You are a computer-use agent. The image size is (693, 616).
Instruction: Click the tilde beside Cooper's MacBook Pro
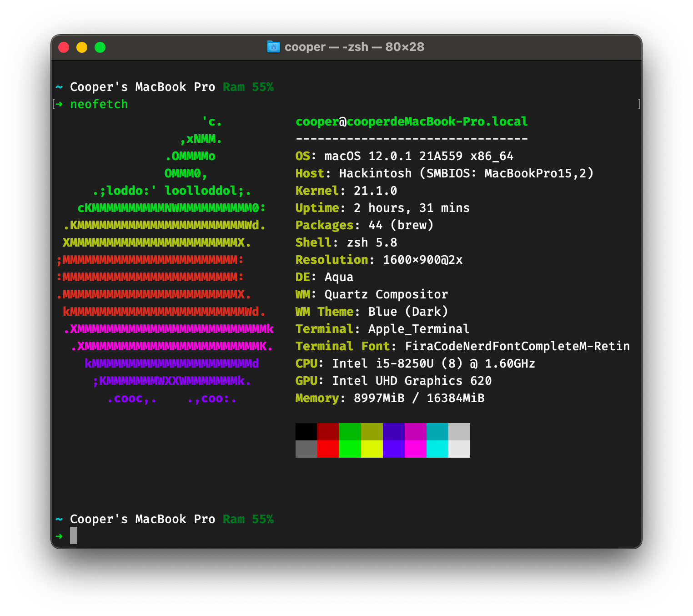[59, 519]
